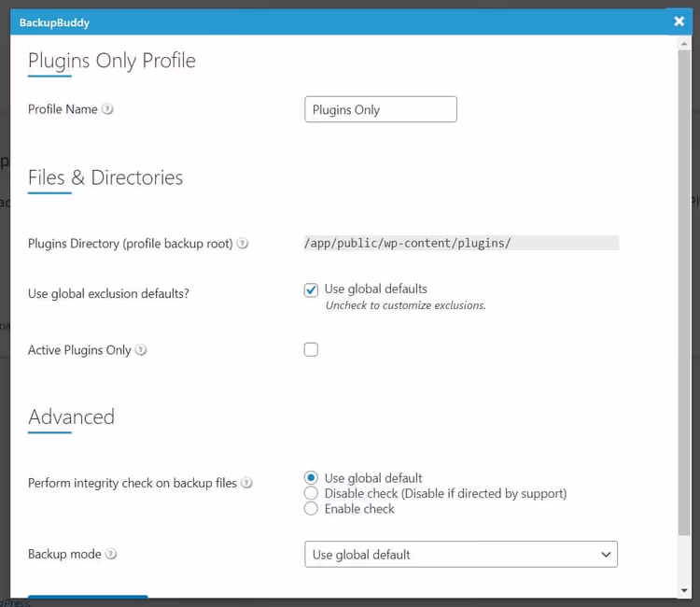Click the Profile Name input field
Viewport: 700px width, 607px height.
tap(381, 109)
